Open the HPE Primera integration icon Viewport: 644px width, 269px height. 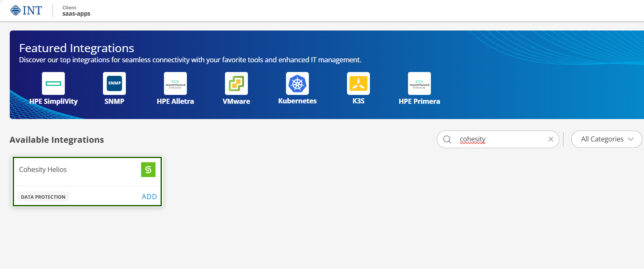click(419, 83)
